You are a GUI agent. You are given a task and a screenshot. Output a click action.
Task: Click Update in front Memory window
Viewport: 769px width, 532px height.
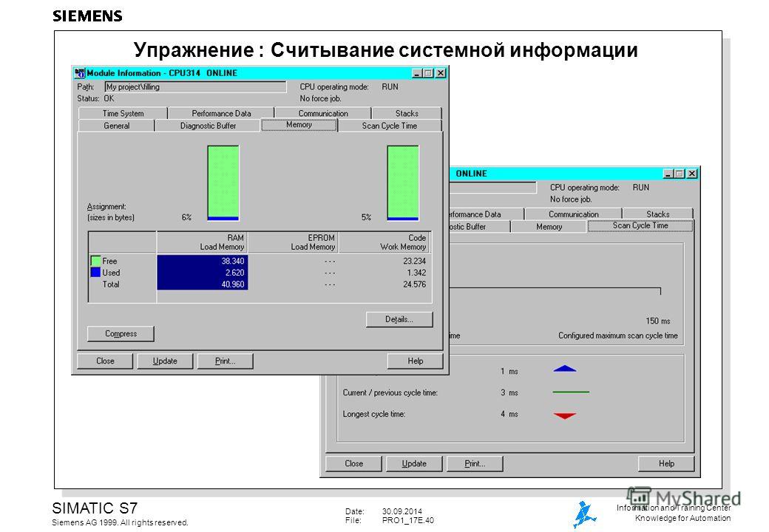[x=165, y=361]
